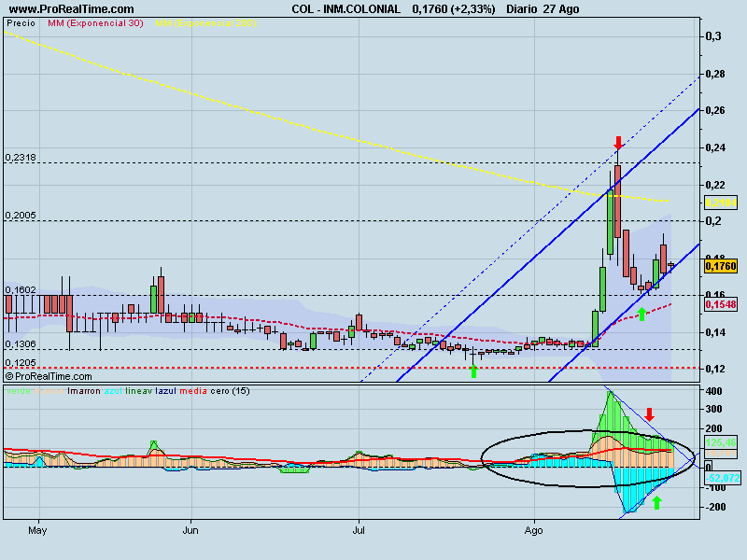Click the azul indicator legend label
Viewport: 747px width, 560px height.
113,391
